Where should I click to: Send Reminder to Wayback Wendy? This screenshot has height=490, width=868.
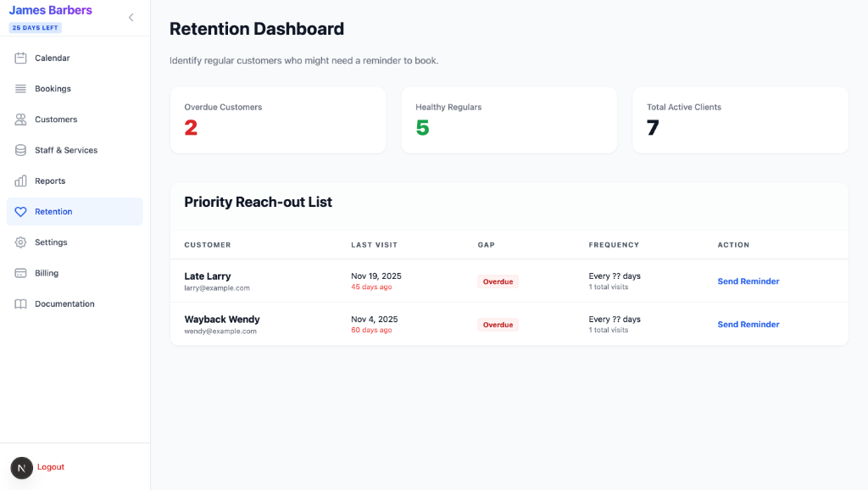[x=748, y=324]
